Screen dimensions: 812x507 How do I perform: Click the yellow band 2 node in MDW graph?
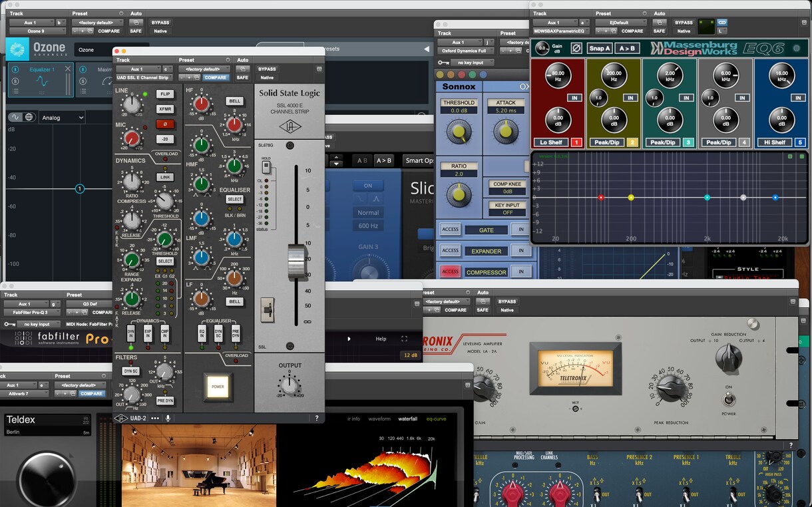click(631, 198)
